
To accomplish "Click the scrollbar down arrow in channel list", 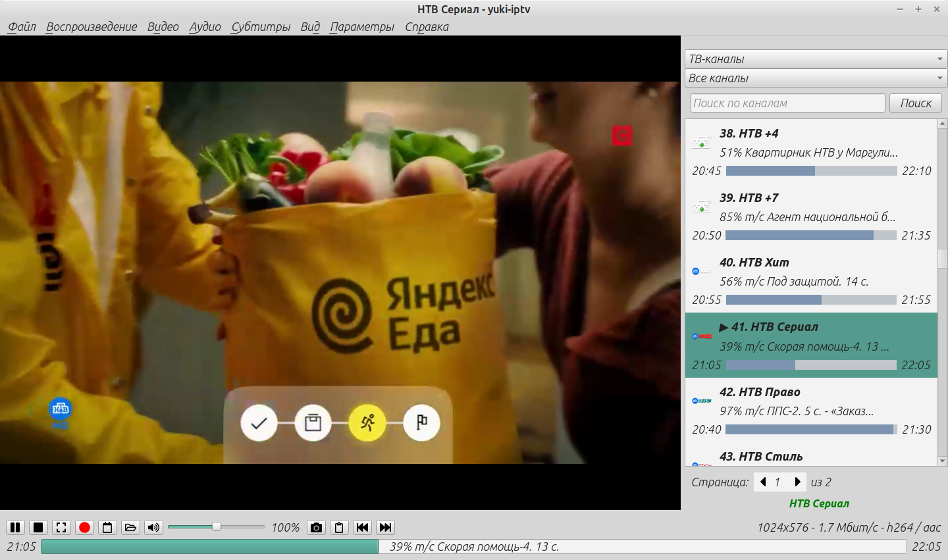I will pos(942,461).
